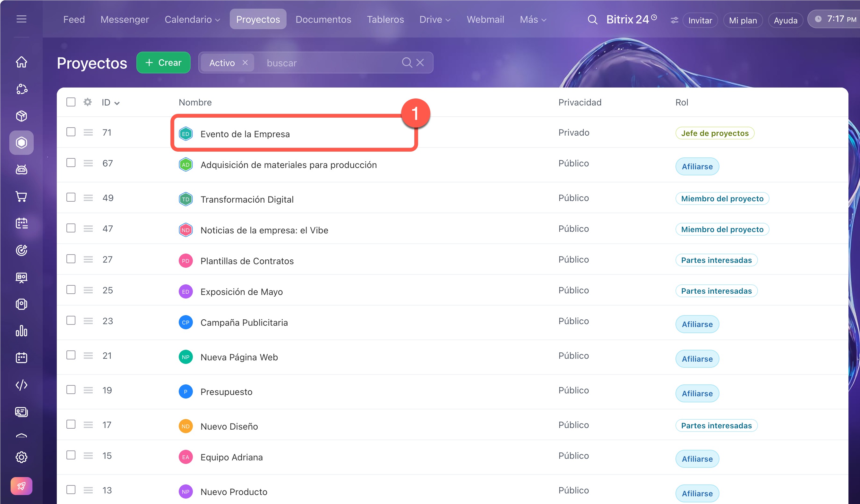This screenshot has width=860, height=504.
Task: Open row actions menu for project 71
Action: coord(88,132)
